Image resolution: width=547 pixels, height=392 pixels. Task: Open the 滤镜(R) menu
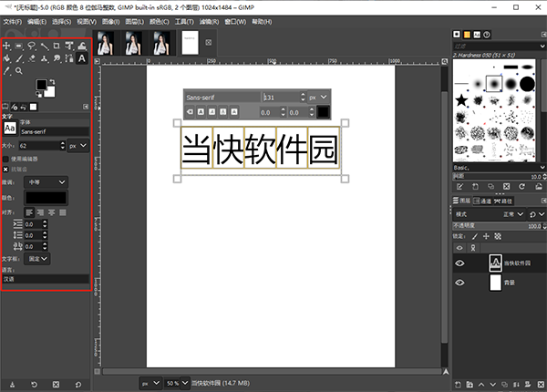pyautogui.click(x=209, y=22)
